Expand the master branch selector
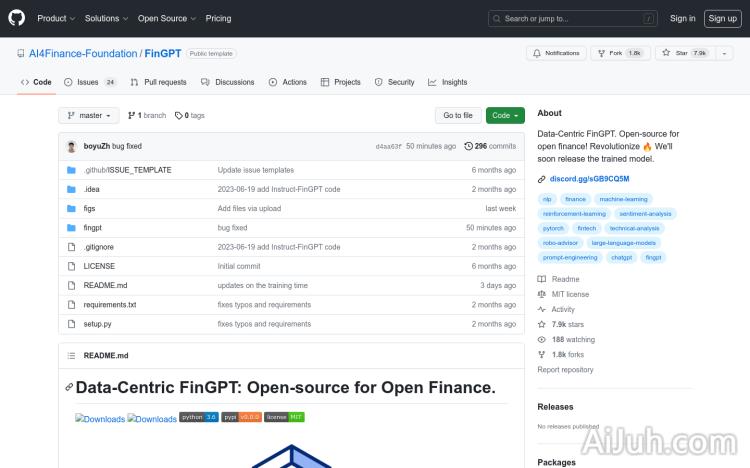This screenshot has width=750, height=468. 89,115
